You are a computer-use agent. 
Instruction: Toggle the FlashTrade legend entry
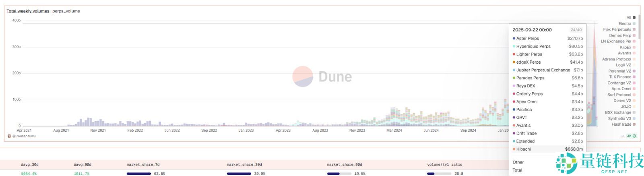point(623,124)
